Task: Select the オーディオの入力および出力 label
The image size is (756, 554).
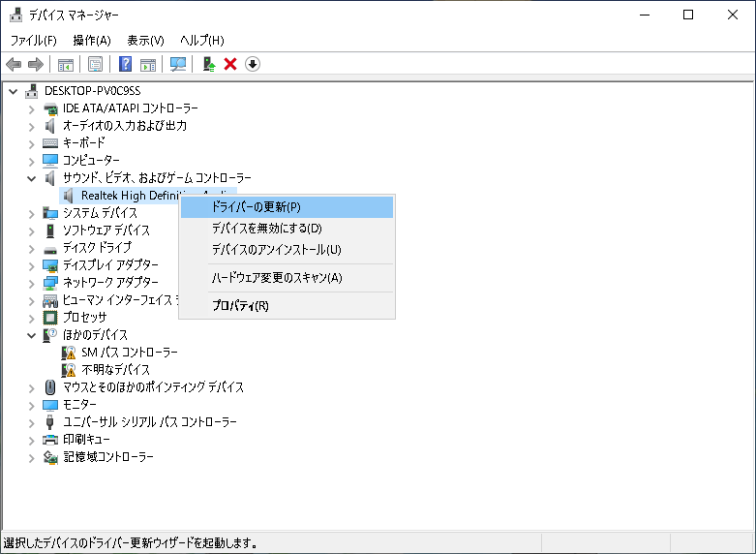Action: click(125, 126)
